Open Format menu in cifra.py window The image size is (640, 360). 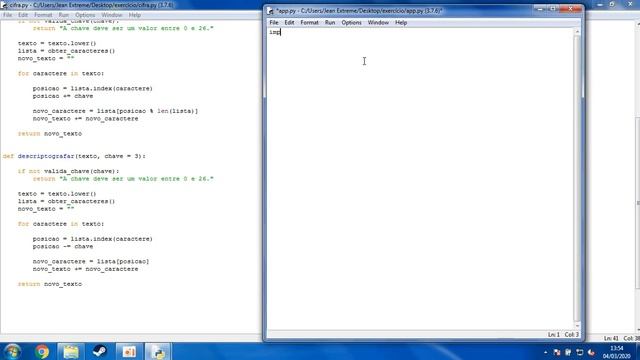click(x=43, y=15)
